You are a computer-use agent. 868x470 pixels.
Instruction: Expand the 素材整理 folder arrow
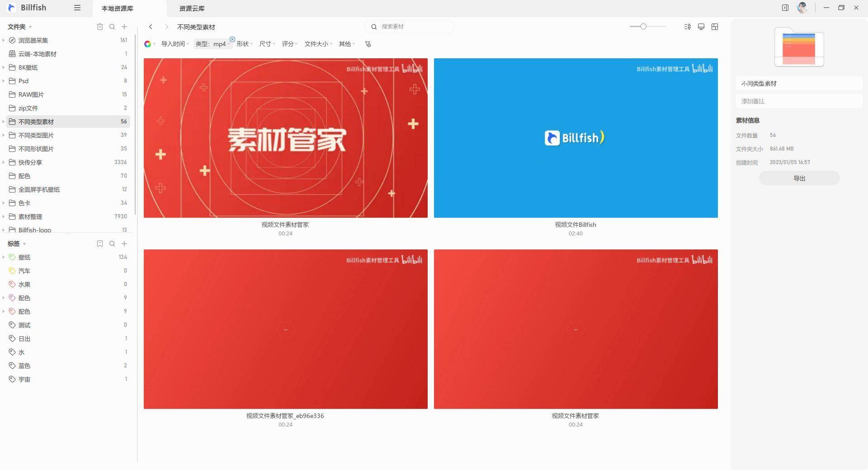click(x=4, y=216)
